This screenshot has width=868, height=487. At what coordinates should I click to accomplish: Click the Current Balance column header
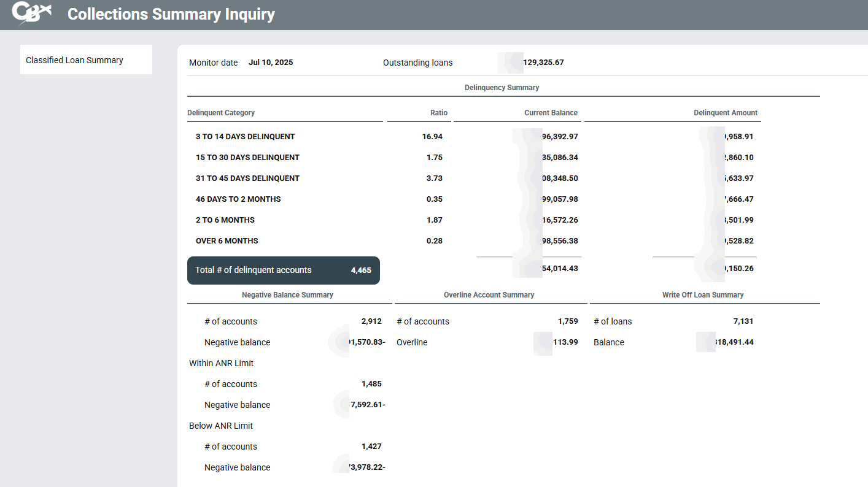click(551, 113)
